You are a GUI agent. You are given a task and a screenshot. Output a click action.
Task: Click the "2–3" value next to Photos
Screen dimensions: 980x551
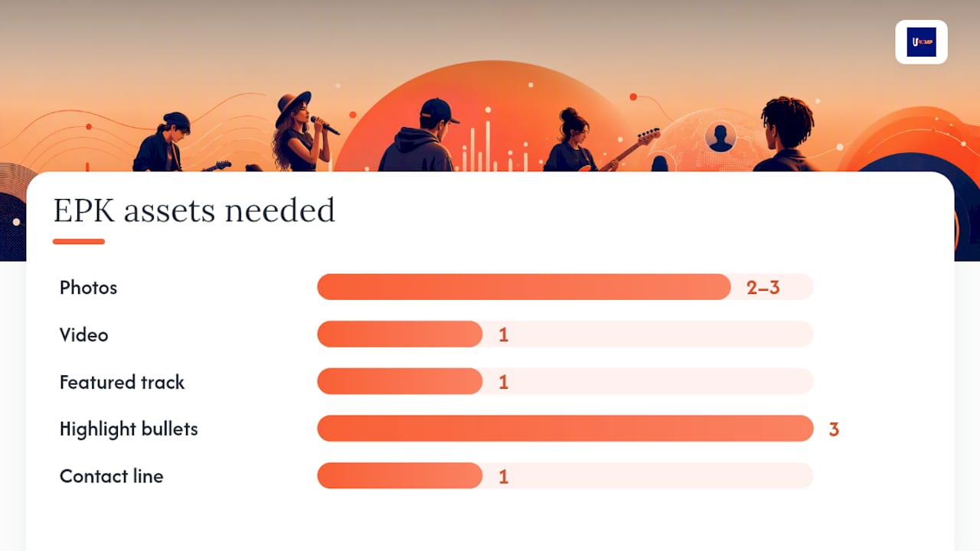[763, 288]
